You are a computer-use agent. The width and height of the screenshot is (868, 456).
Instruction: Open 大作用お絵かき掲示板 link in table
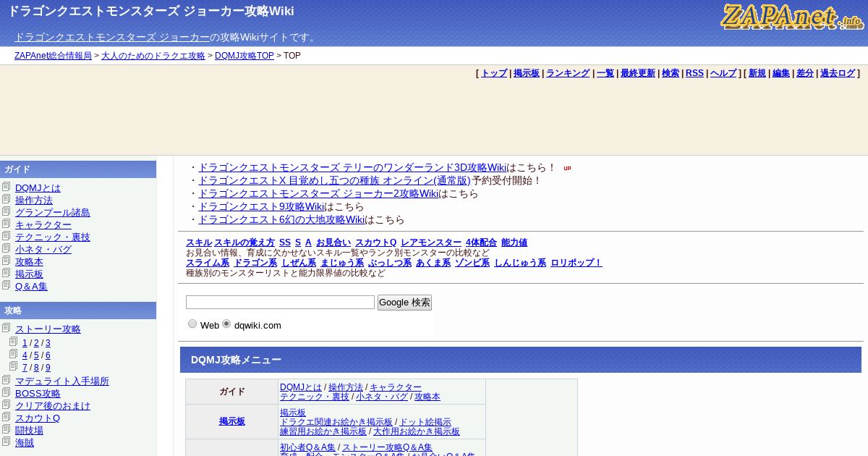pyautogui.click(x=417, y=431)
